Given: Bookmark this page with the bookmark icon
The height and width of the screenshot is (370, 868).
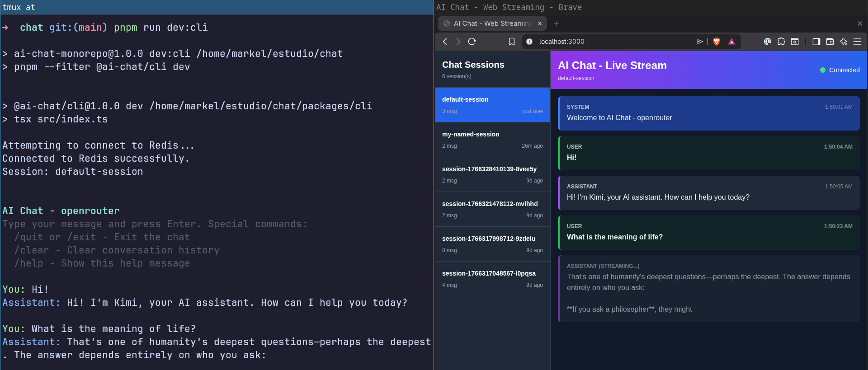Looking at the screenshot, I should click(511, 42).
